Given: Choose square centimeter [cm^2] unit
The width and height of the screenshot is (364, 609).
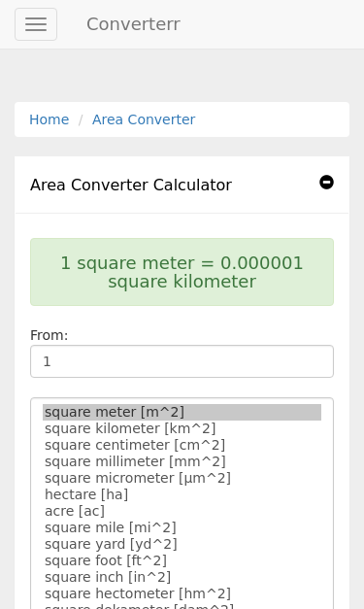Looking at the screenshot, I should tap(182, 445).
